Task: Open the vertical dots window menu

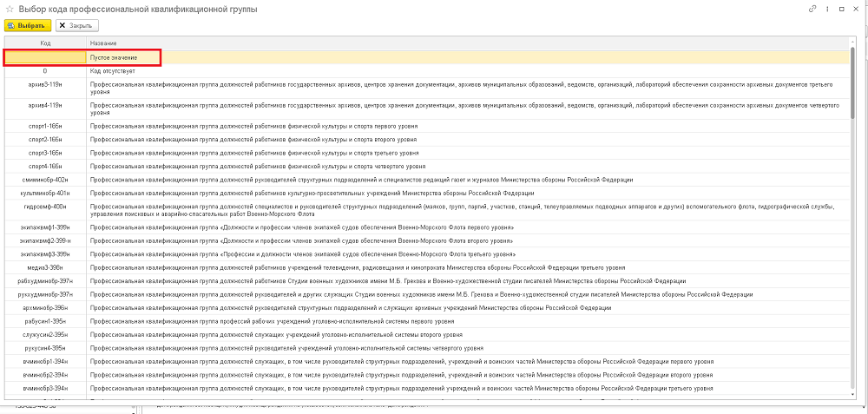Action: (x=827, y=9)
